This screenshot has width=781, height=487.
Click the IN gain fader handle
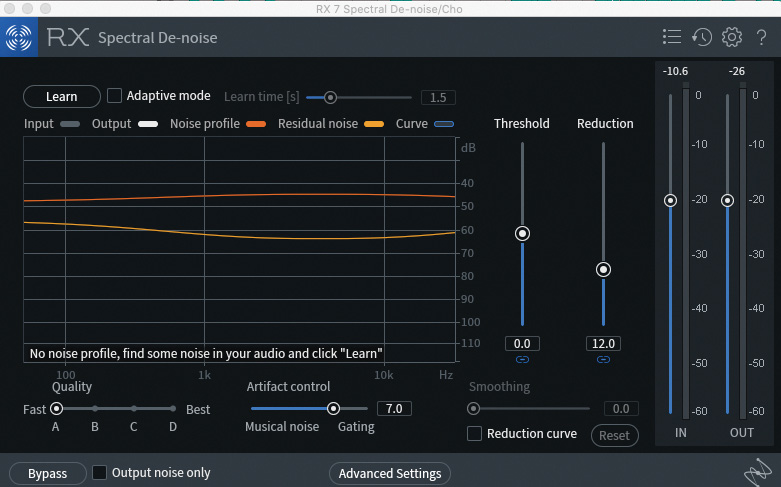[x=670, y=200]
